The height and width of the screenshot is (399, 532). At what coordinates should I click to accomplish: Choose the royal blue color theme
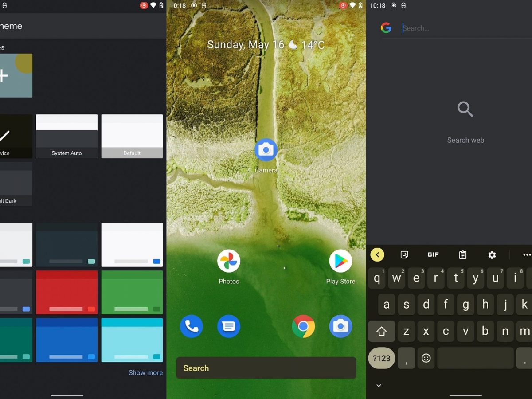click(x=66, y=340)
